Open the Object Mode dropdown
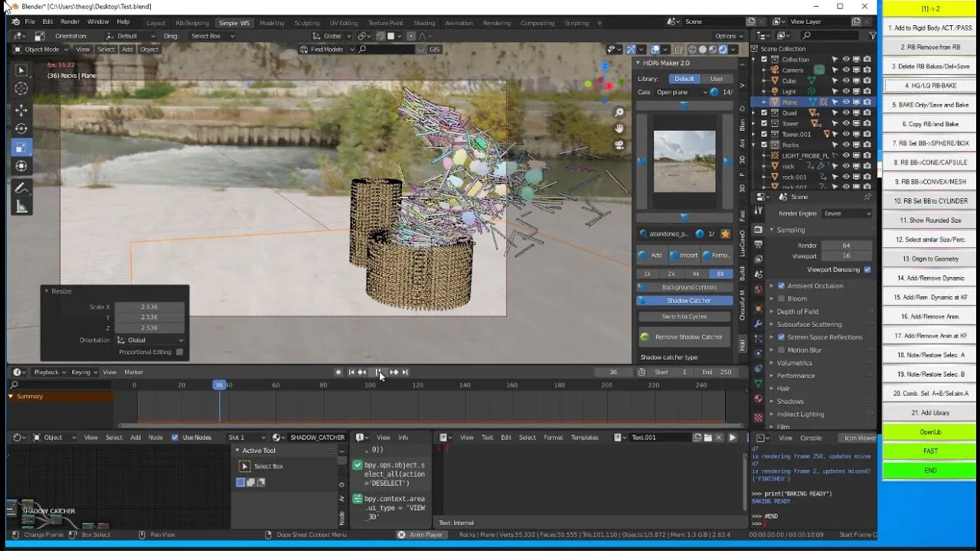This screenshot has width=980, height=551. click(x=42, y=49)
